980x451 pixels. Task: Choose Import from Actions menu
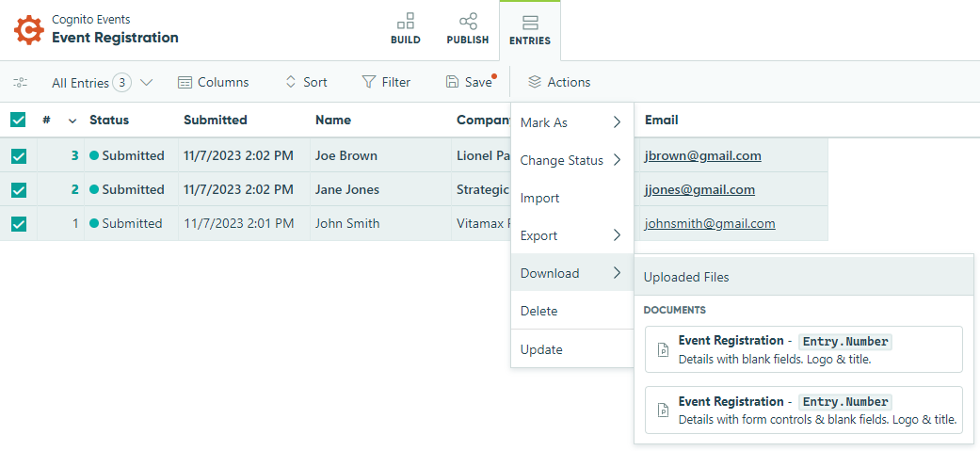pyautogui.click(x=572, y=198)
